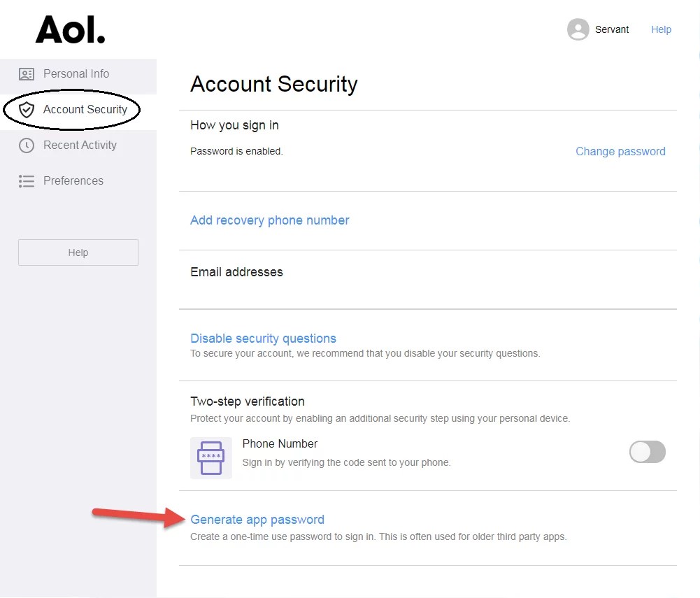Open Generate app password
The width and height of the screenshot is (700, 598).
(257, 519)
